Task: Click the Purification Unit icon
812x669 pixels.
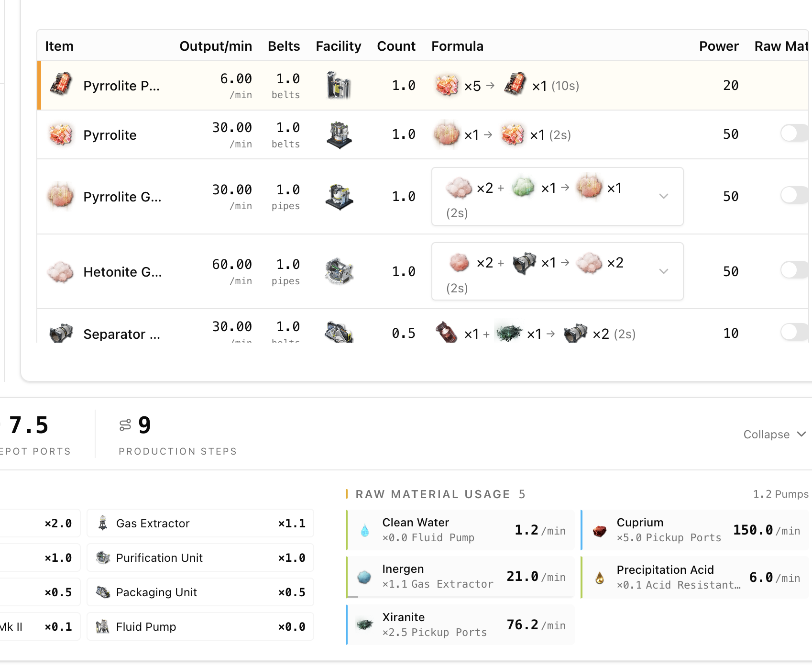Action: click(103, 557)
